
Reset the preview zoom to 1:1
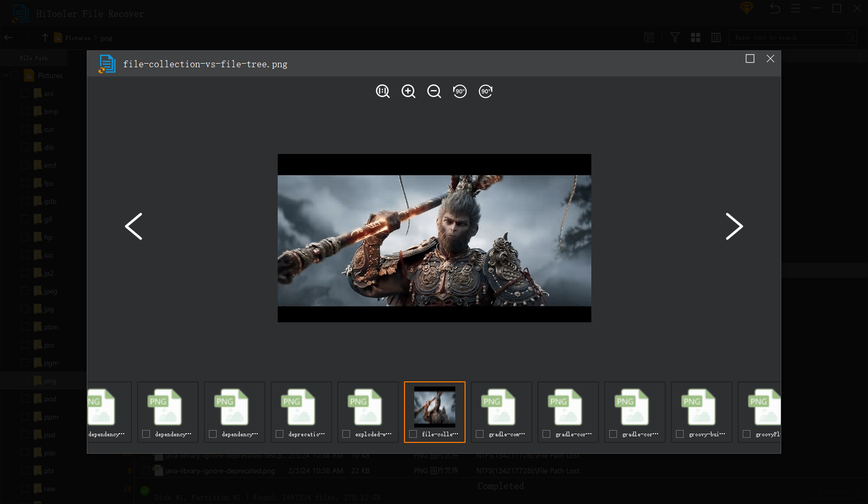[x=382, y=91]
